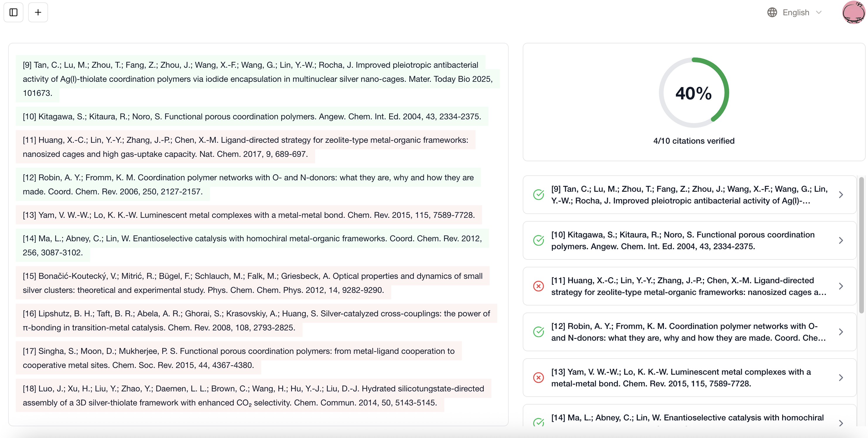Viewport: 868px width, 438px height.
Task: Select reference [14] Ma in the text panel
Action: (x=252, y=245)
